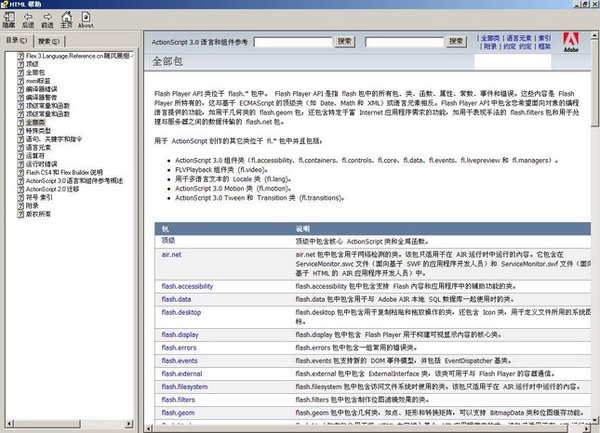
Task: Open the flash.geom package link
Action: click(x=178, y=413)
